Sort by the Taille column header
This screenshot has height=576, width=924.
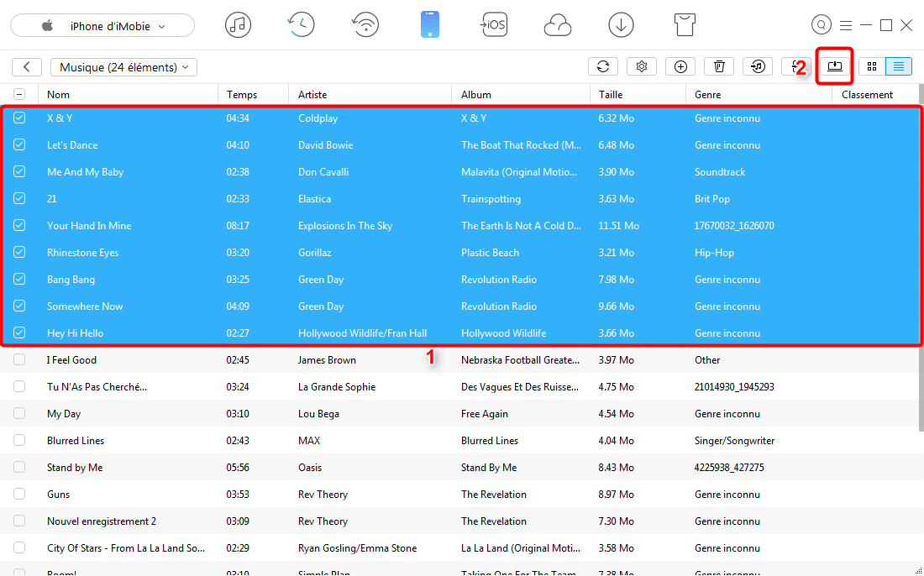[x=638, y=94]
